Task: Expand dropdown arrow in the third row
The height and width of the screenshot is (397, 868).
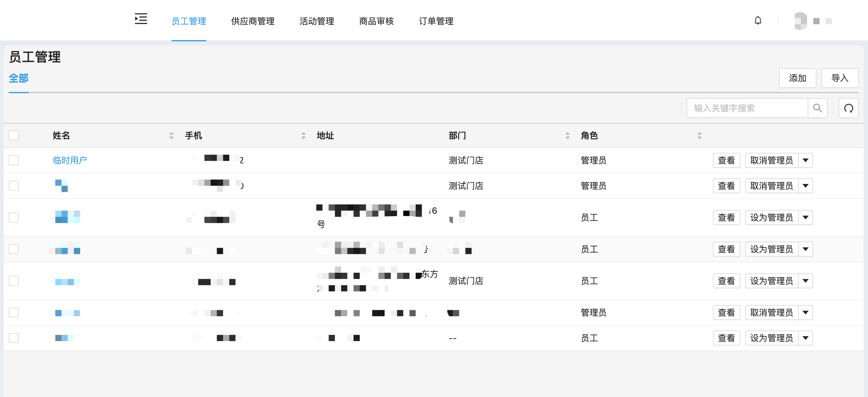Action: click(x=805, y=217)
